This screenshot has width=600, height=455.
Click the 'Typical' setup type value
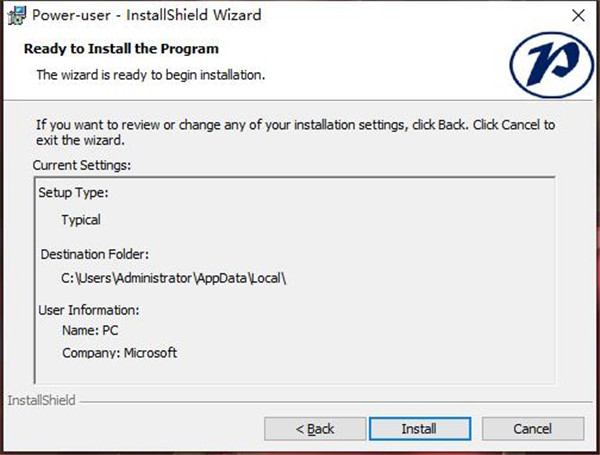click(x=81, y=220)
